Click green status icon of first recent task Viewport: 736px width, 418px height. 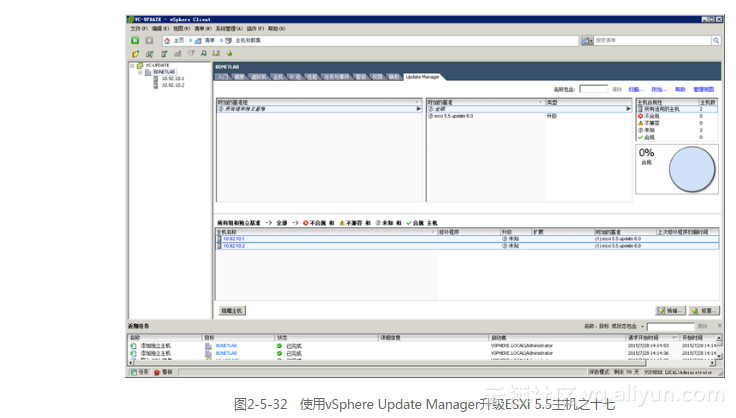279,346
